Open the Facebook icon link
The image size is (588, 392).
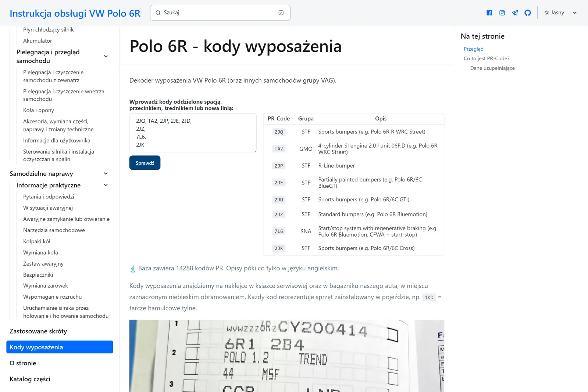(x=489, y=13)
